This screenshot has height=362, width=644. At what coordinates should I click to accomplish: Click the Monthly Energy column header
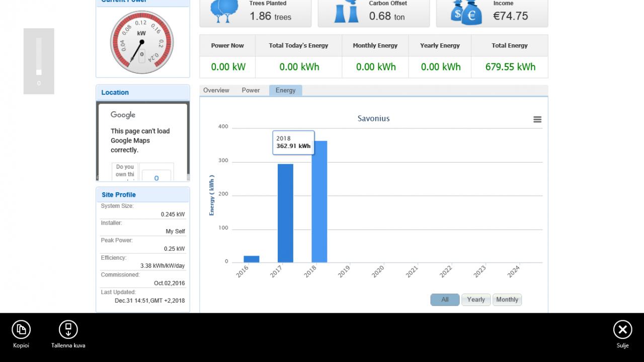375,45
